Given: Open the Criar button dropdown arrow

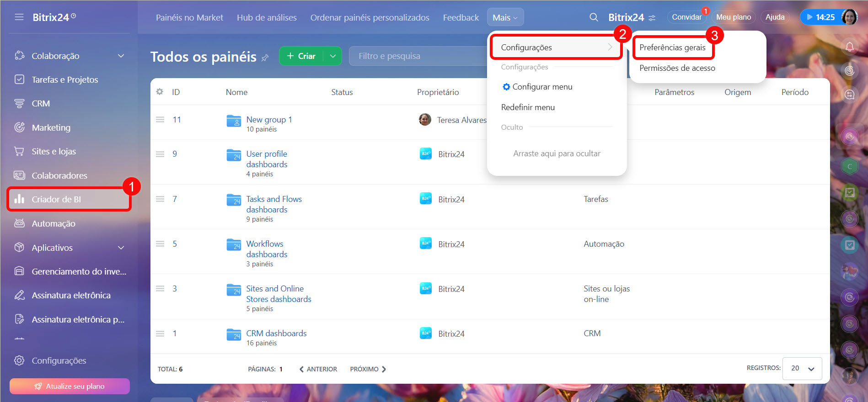Looking at the screenshot, I should pyautogui.click(x=333, y=56).
